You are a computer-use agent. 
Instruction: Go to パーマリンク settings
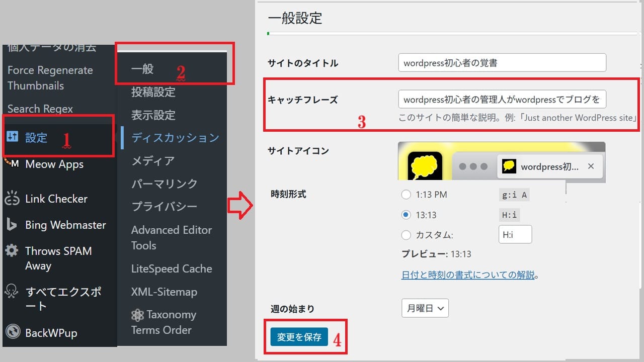coord(165,184)
